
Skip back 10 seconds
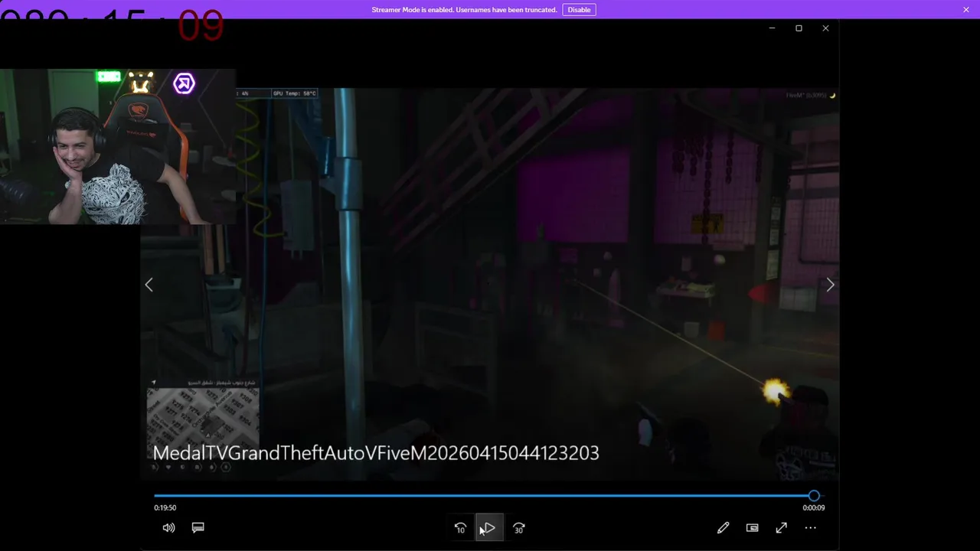(x=460, y=528)
